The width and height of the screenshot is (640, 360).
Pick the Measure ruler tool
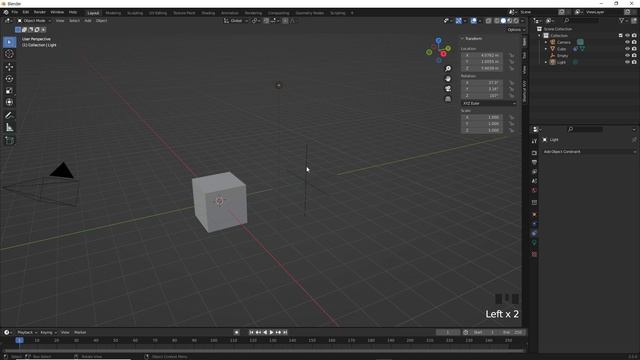click(9, 127)
